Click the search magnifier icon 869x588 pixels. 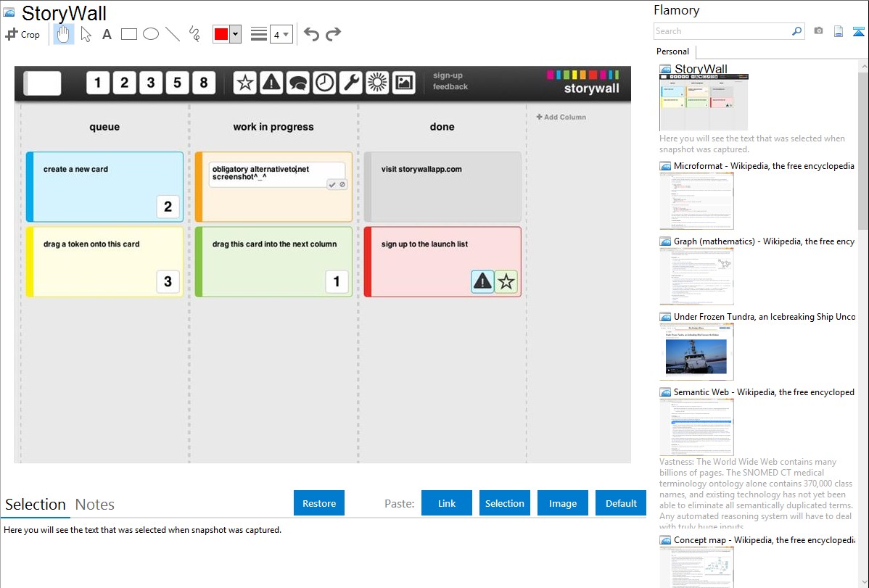796,31
